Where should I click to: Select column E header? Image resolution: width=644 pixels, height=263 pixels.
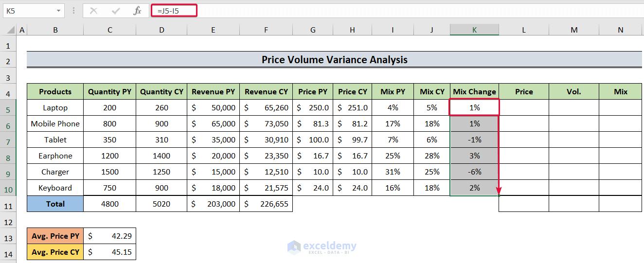[x=213, y=30]
